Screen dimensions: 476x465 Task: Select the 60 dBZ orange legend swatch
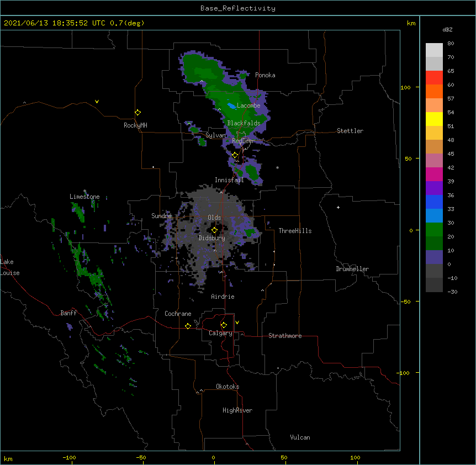click(434, 91)
